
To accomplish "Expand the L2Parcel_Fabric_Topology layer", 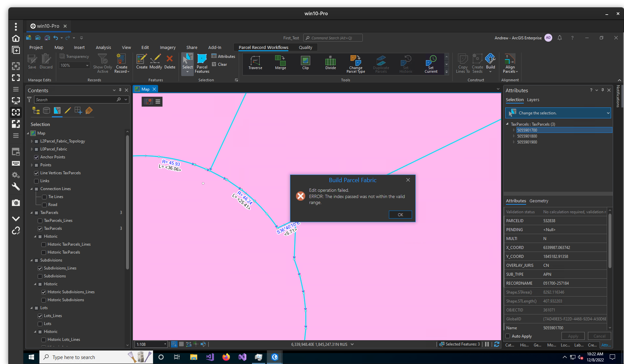I will pos(32,141).
